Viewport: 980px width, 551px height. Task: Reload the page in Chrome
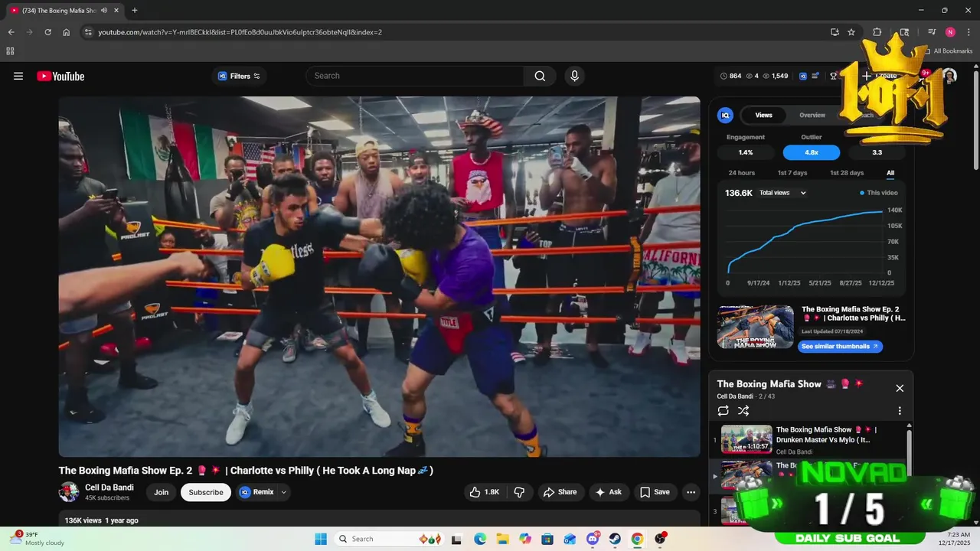pyautogui.click(x=47, y=32)
